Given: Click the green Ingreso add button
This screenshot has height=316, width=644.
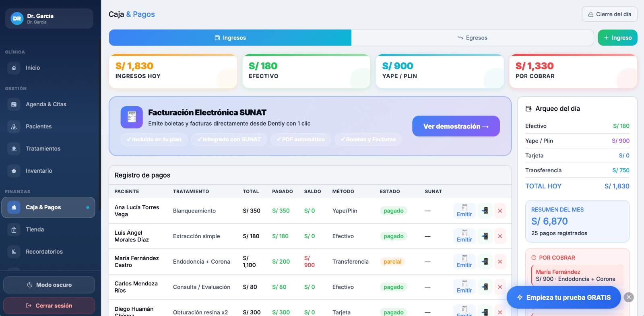Looking at the screenshot, I should pos(617,38).
